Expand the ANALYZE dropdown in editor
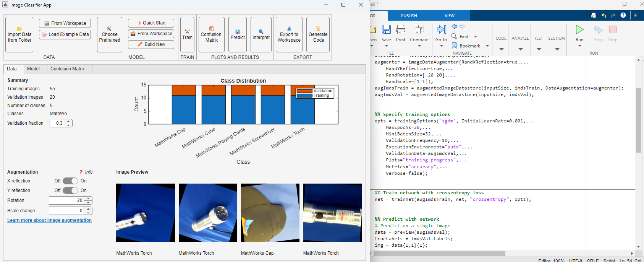 (520, 49)
